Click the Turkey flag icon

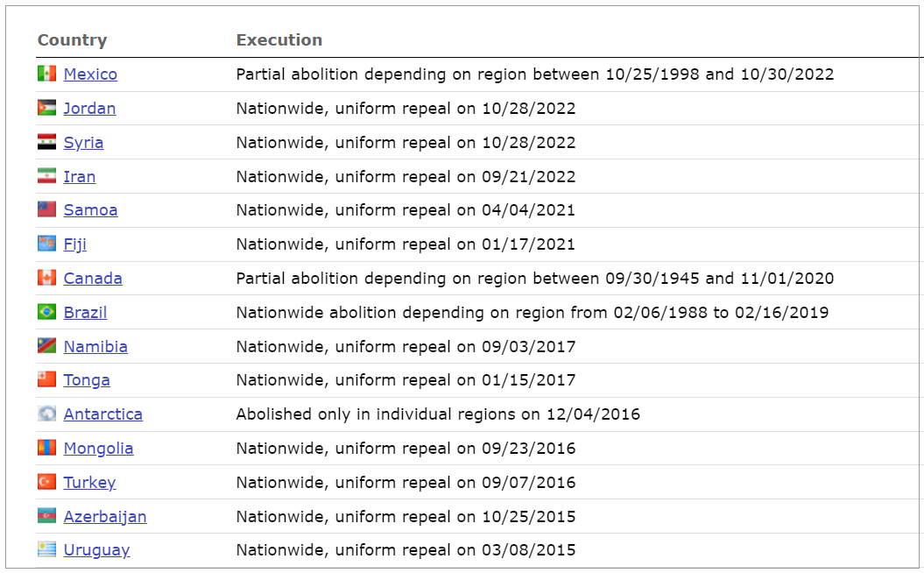click(x=46, y=482)
